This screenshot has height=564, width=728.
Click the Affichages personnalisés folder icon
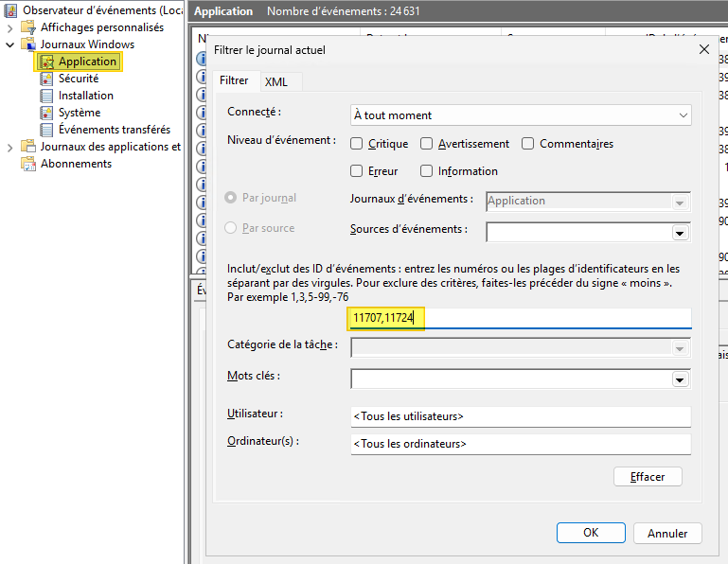(28, 27)
